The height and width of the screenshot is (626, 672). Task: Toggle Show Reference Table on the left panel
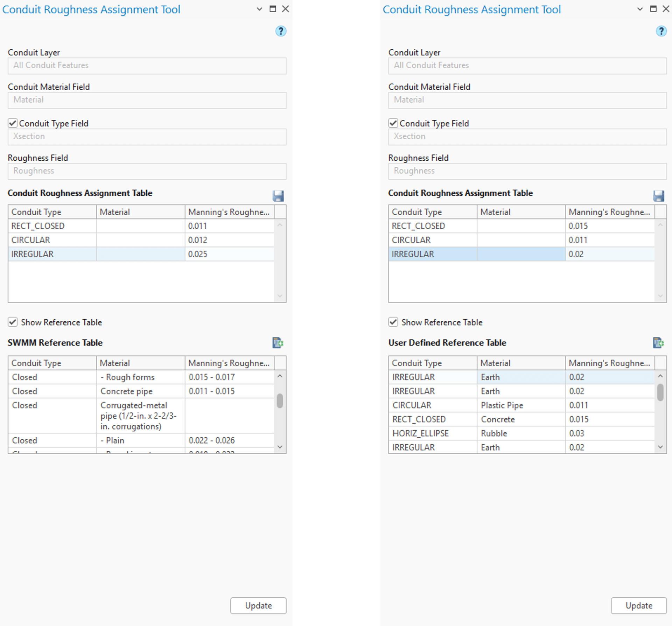(13, 322)
